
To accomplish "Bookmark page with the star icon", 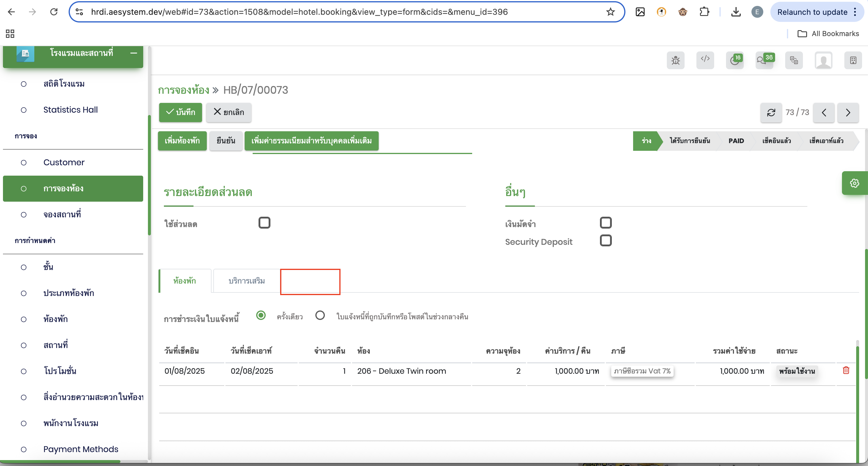I will [x=610, y=12].
